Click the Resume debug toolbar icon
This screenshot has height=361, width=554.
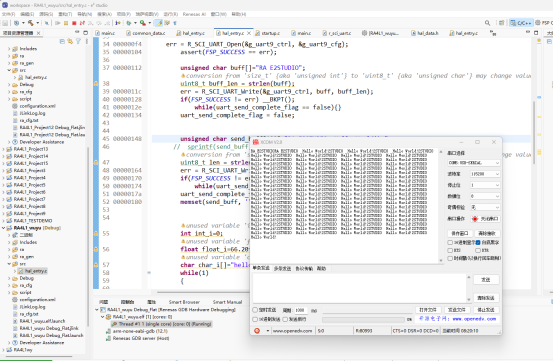tap(58, 23)
